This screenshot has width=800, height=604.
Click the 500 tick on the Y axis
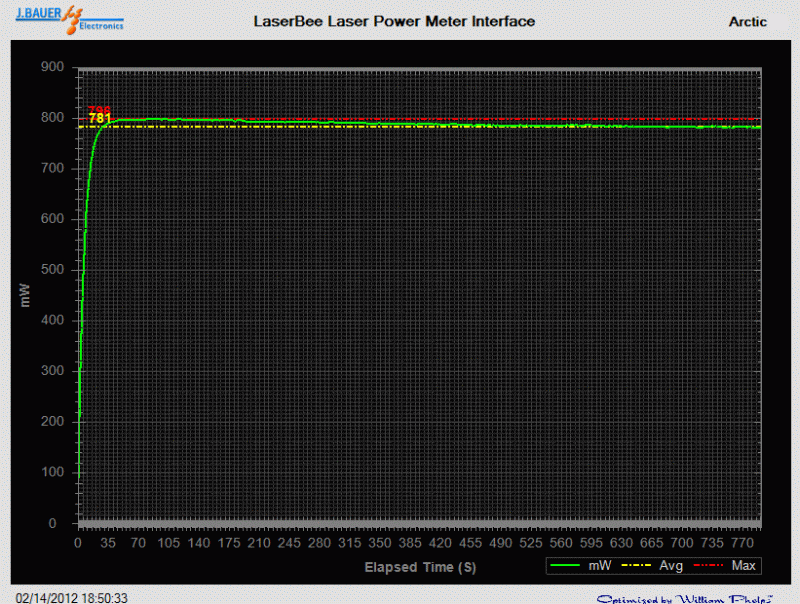coord(52,270)
